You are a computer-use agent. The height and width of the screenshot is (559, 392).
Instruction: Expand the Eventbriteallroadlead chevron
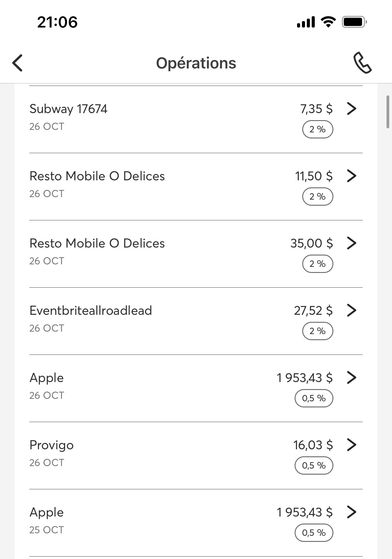(x=352, y=310)
